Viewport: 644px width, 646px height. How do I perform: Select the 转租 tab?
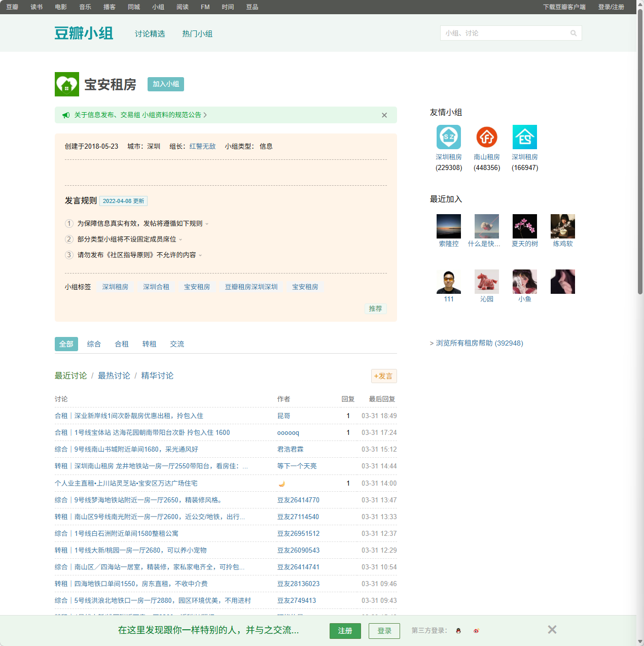[149, 344]
